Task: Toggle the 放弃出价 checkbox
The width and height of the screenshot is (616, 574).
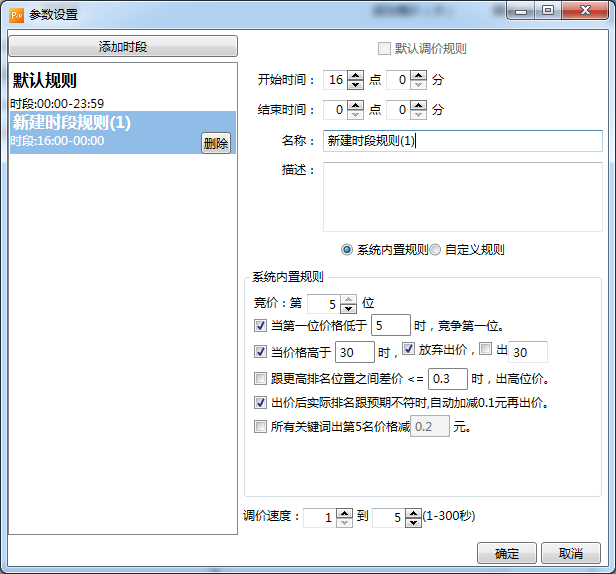Action: pyautogui.click(x=408, y=348)
